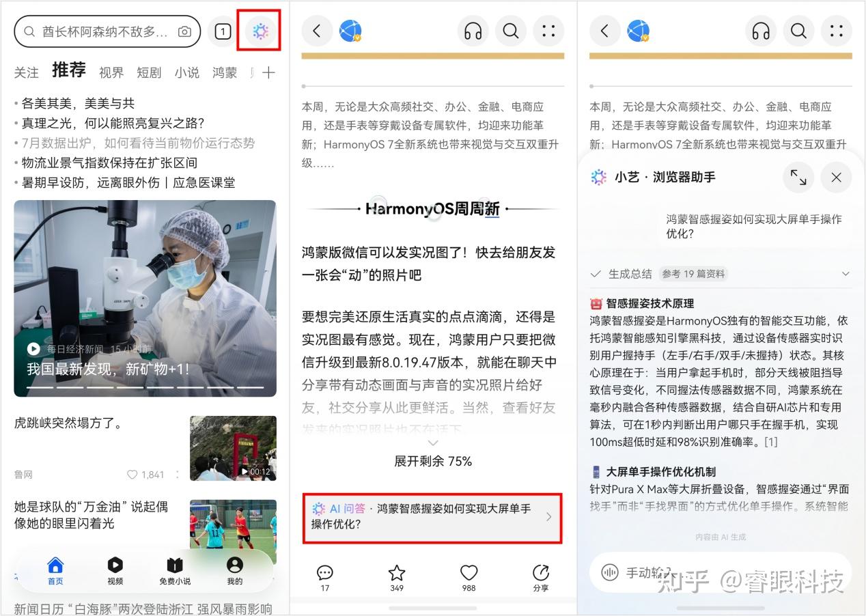
Task: Open headline 7月数据出炉 about price trends
Action: pyautogui.click(x=138, y=143)
